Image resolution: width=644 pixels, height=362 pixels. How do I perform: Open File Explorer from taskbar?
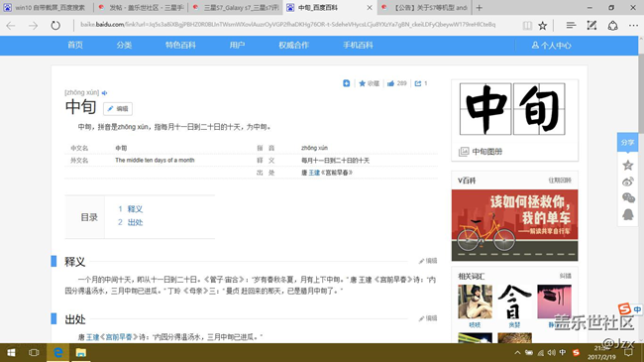click(80, 353)
